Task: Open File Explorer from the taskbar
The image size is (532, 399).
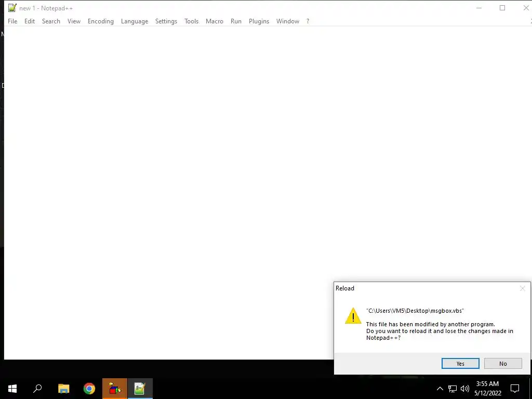Action: coord(63,389)
